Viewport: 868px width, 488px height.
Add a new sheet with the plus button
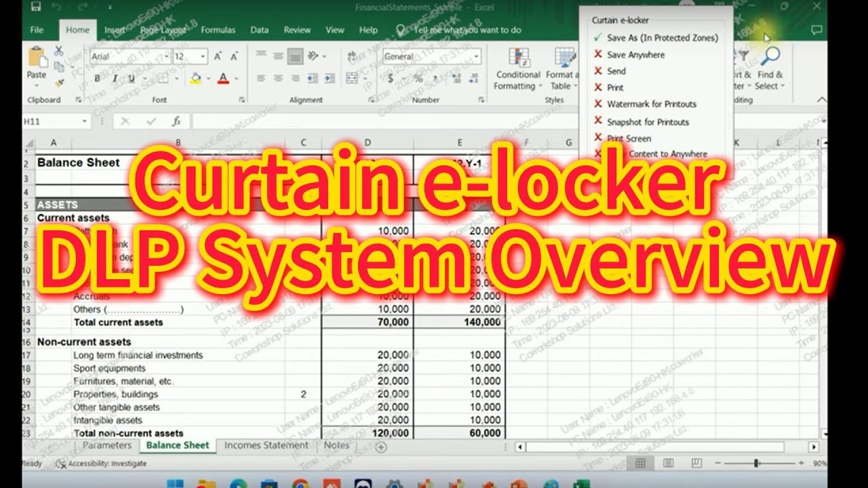(381, 447)
